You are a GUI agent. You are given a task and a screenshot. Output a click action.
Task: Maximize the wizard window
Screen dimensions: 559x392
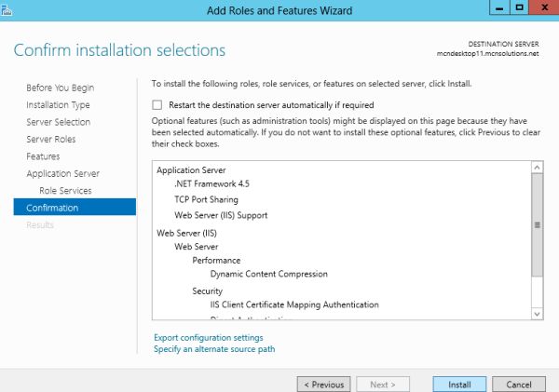click(517, 7)
